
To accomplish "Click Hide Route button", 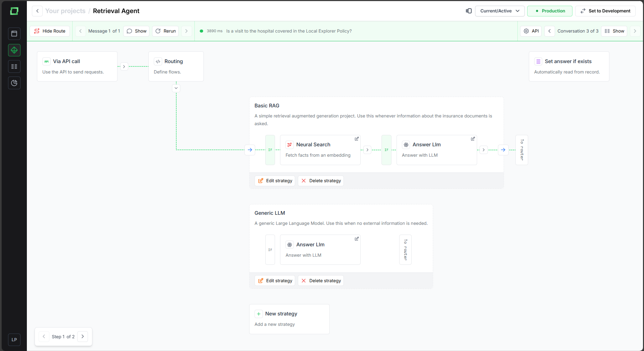I will (x=50, y=31).
